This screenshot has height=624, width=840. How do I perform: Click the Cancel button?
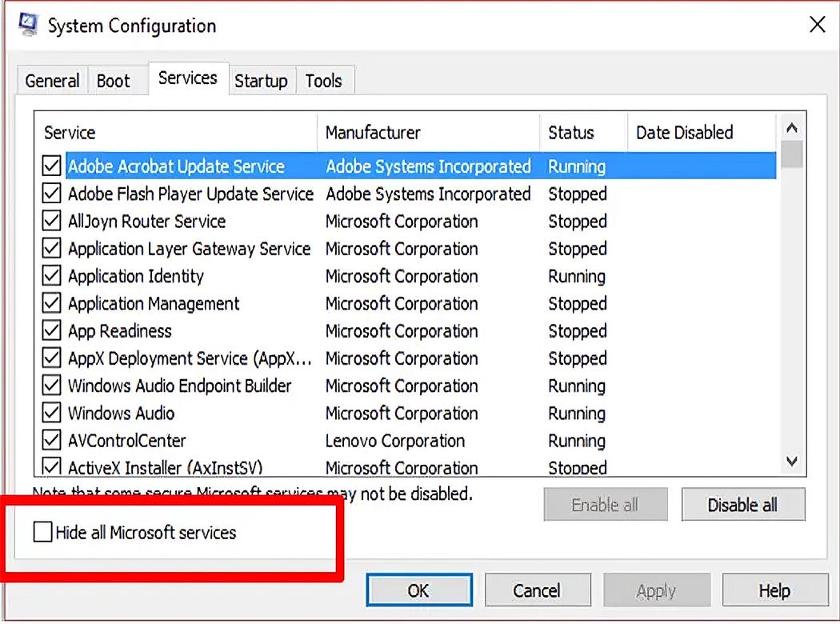tap(538, 590)
